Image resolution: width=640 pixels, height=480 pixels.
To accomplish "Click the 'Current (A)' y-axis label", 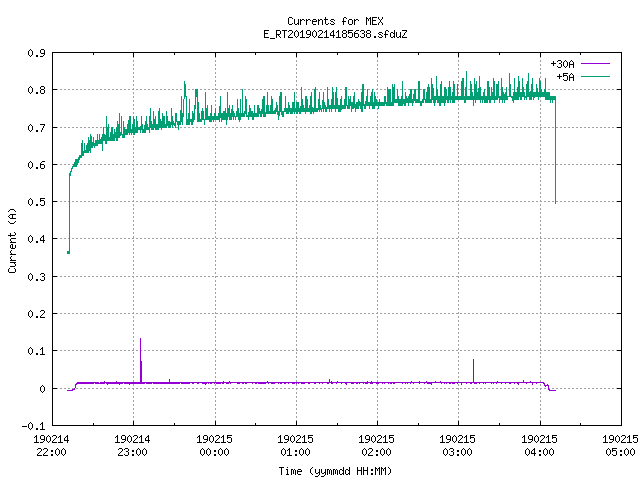I will coord(12,240).
